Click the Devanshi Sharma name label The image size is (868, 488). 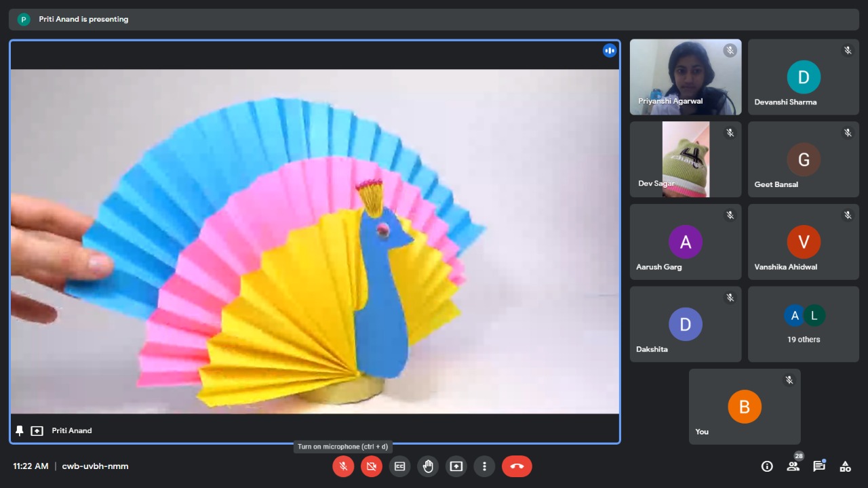point(785,102)
